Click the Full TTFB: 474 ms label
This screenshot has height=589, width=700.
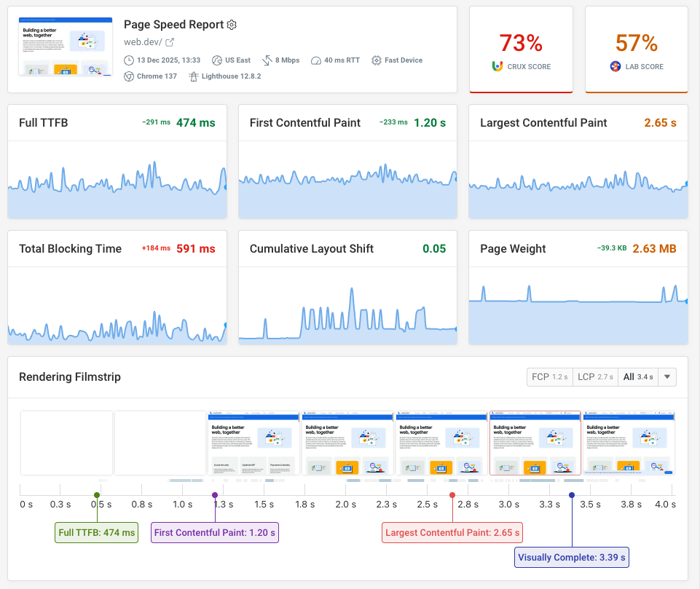point(96,532)
